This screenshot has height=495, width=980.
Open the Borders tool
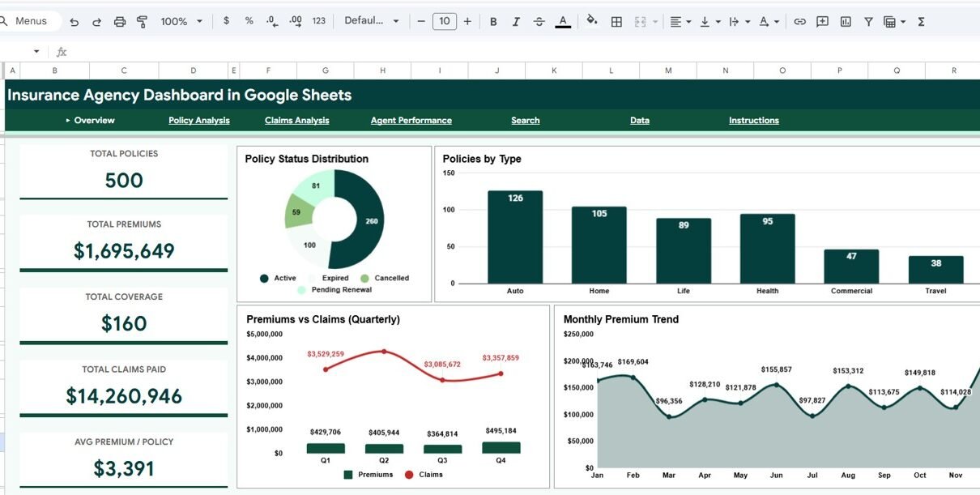pos(616,22)
